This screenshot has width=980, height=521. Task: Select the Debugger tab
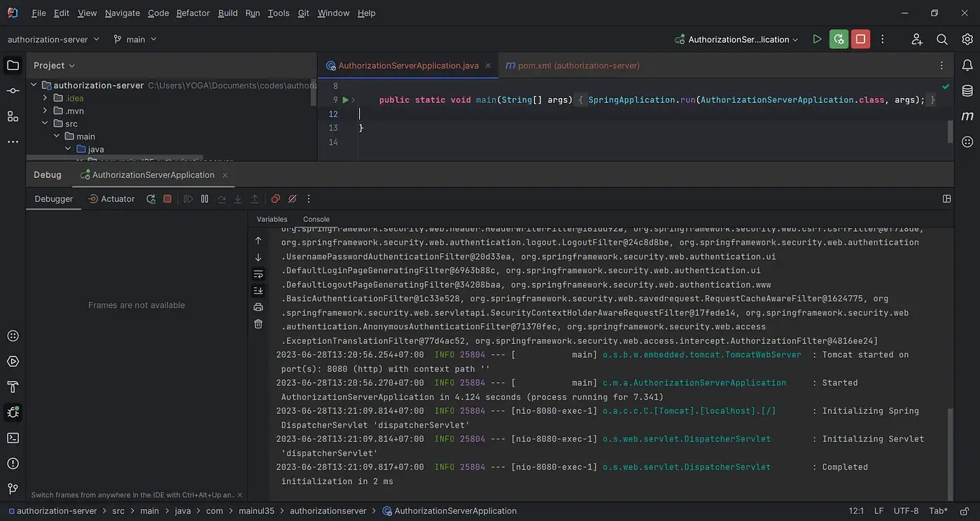tap(54, 199)
